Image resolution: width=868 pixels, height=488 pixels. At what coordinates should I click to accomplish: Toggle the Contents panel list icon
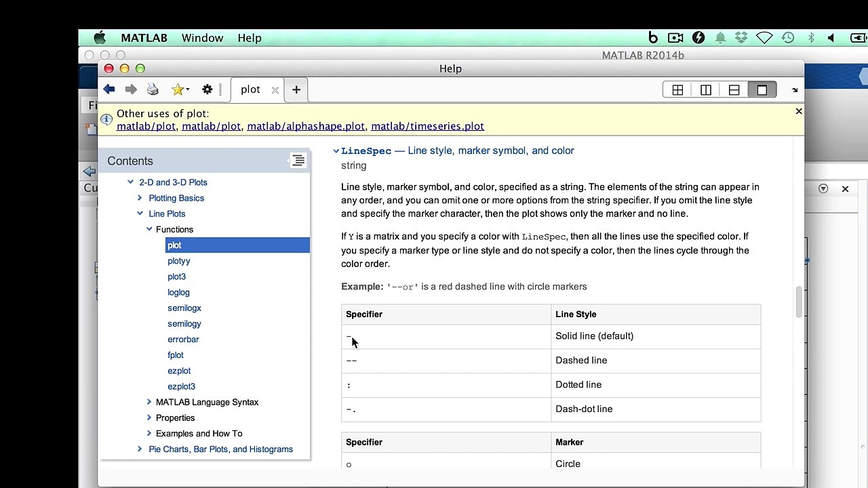pyautogui.click(x=298, y=161)
